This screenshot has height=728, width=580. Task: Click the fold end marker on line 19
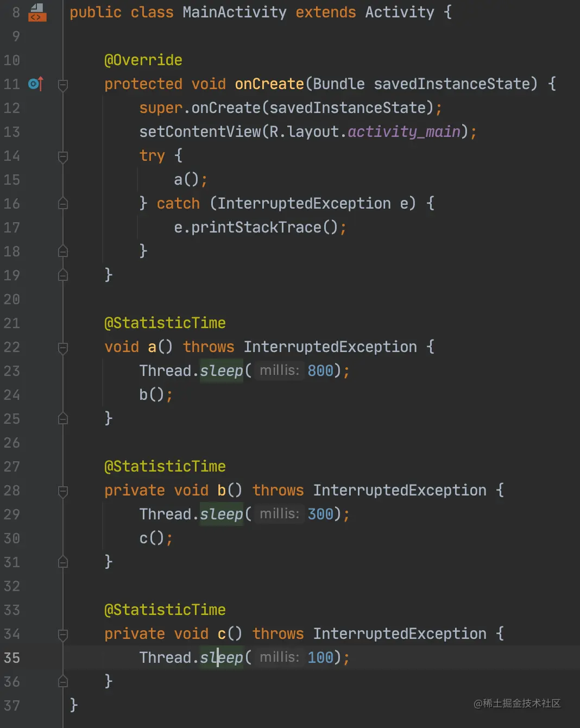tap(63, 275)
